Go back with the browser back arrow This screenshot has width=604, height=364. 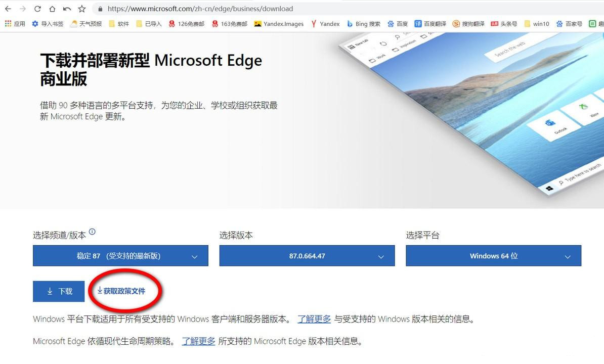tap(8, 9)
